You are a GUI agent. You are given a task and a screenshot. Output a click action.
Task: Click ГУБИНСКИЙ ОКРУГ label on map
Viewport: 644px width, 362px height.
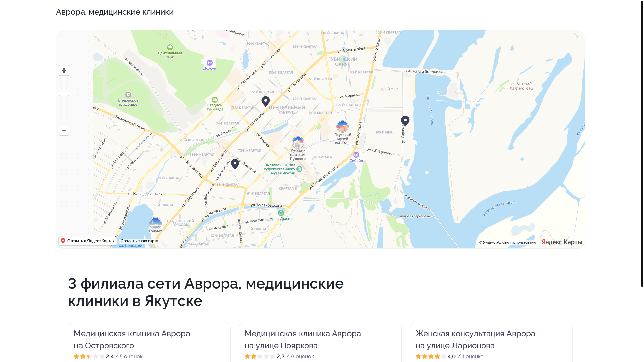(342, 62)
